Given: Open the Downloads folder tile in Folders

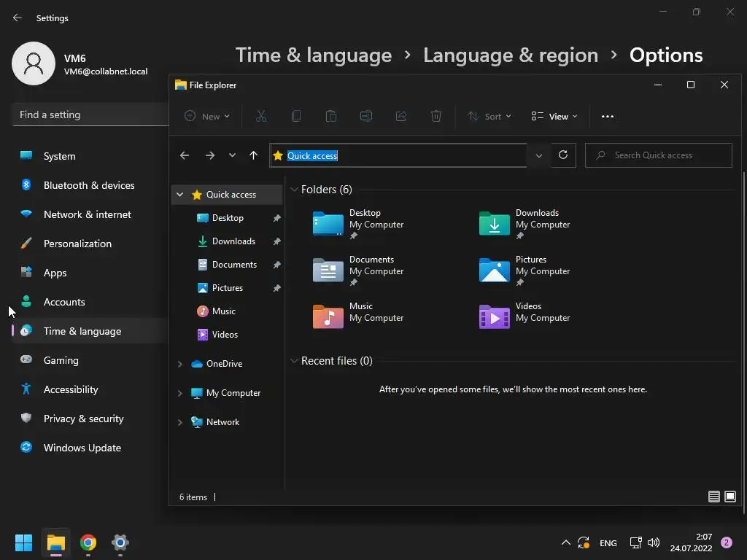Looking at the screenshot, I should (x=525, y=224).
